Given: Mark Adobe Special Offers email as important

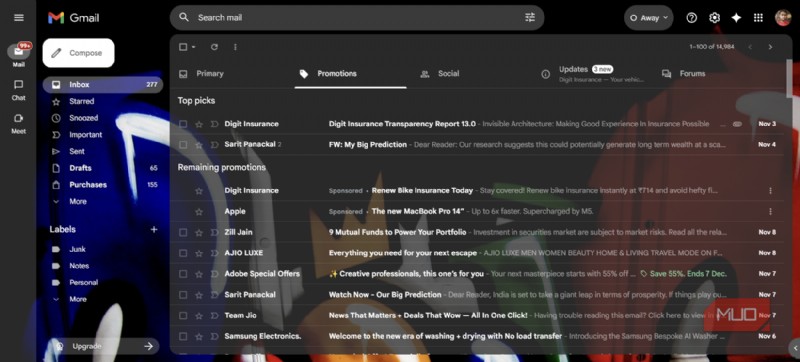Looking at the screenshot, I should tap(214, 274).
